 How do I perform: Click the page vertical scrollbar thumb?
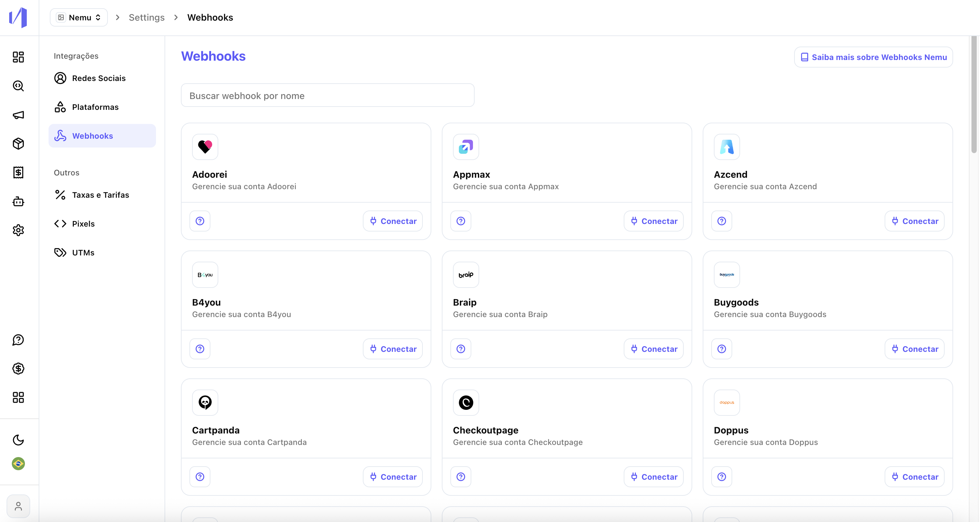(x=974, y=94)
